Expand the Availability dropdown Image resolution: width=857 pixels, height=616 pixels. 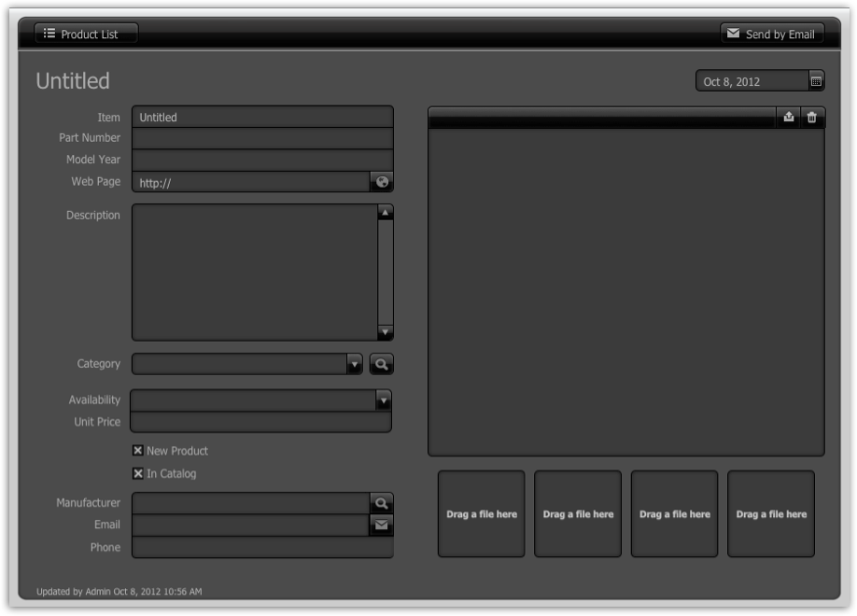(385, 399)
